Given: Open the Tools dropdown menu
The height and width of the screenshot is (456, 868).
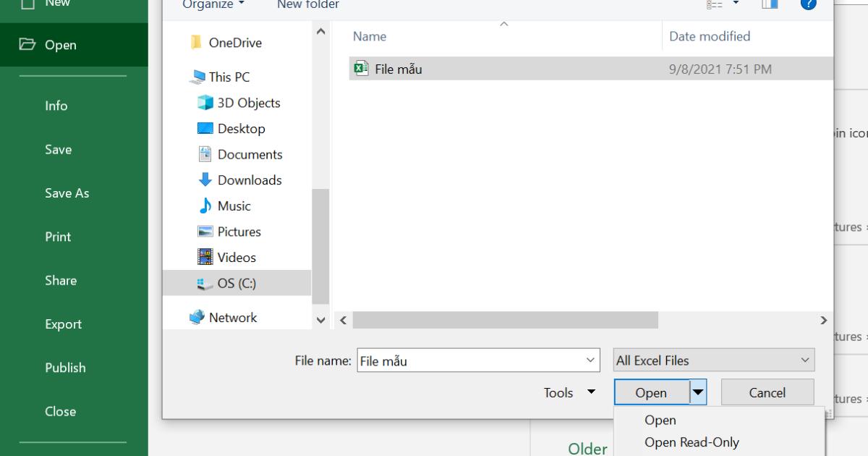Looking at the screenshot, I should coord(570,393).
